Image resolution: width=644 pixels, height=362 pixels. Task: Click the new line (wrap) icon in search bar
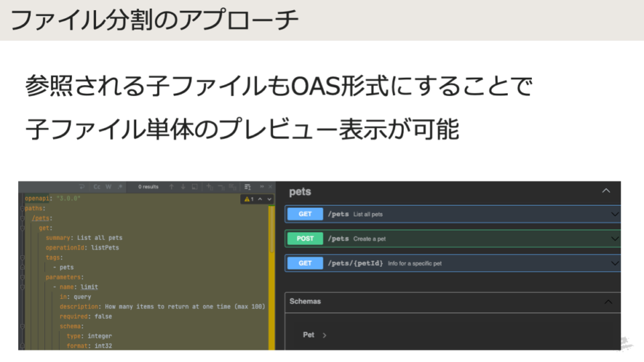coord(82,187)
